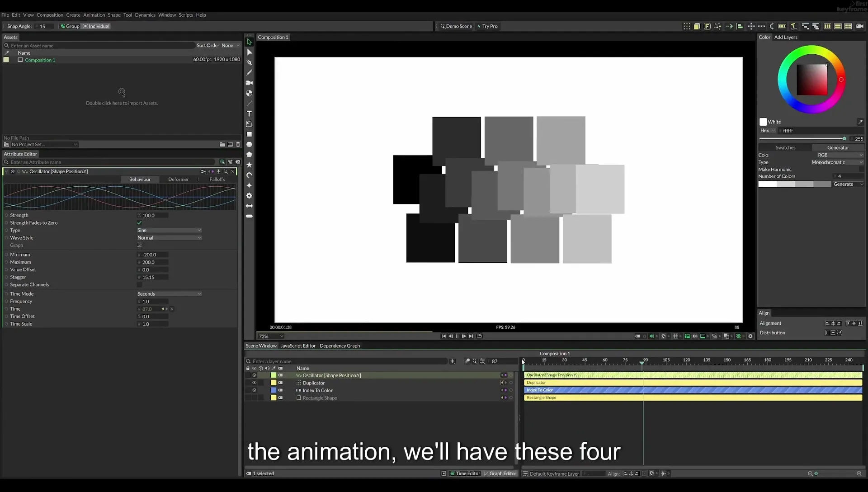Open the Wave Style dropdown

[169, 238]
